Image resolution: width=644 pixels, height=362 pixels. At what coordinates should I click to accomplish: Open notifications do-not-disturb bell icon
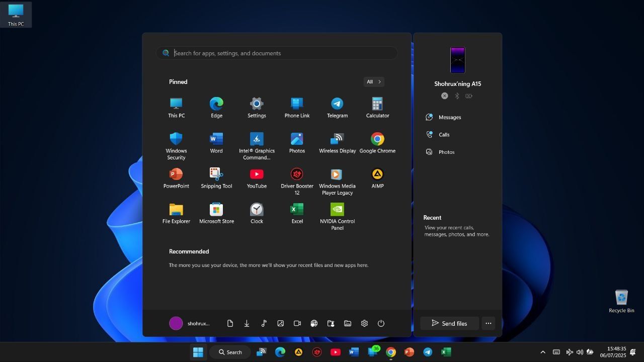tap(633, 352)
